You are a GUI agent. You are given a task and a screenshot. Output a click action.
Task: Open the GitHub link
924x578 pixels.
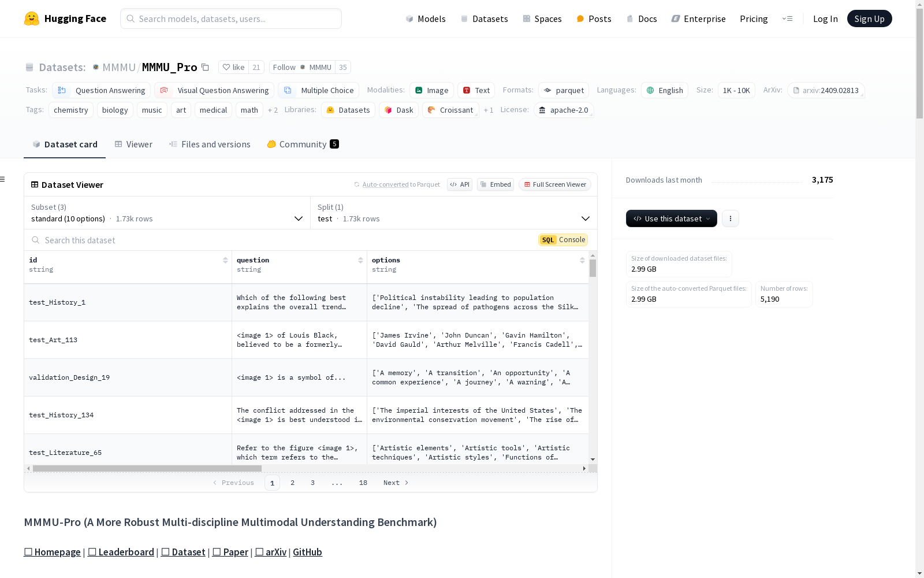tap(307, 552)
